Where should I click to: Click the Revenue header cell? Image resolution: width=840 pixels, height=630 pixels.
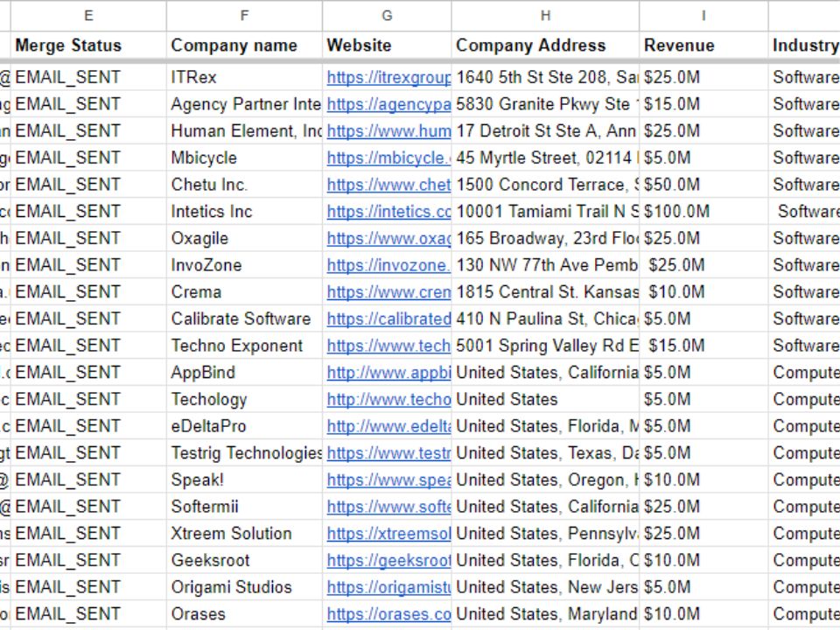pyautogui.click(x=703, y=45)
